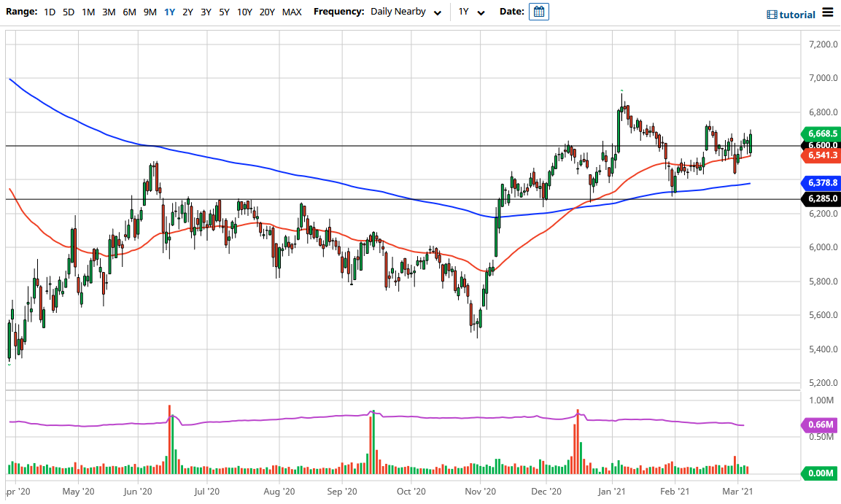Select the MAX range
841x504 pixels.
[x=292, y=12]
